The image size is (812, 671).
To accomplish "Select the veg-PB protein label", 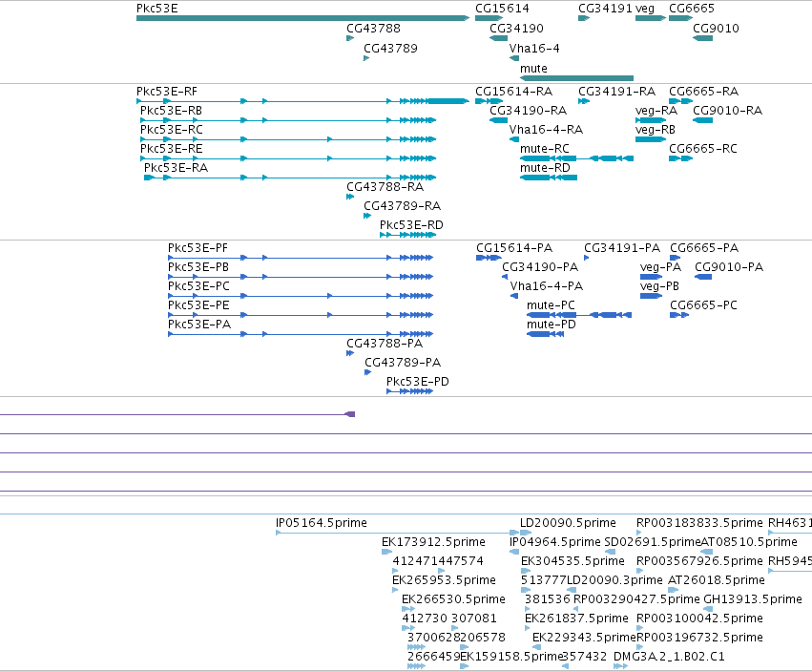I will 659,286.
